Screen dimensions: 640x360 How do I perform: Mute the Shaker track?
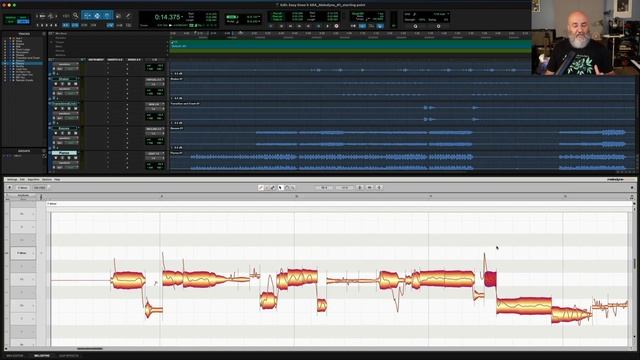(x=76, y=84)
